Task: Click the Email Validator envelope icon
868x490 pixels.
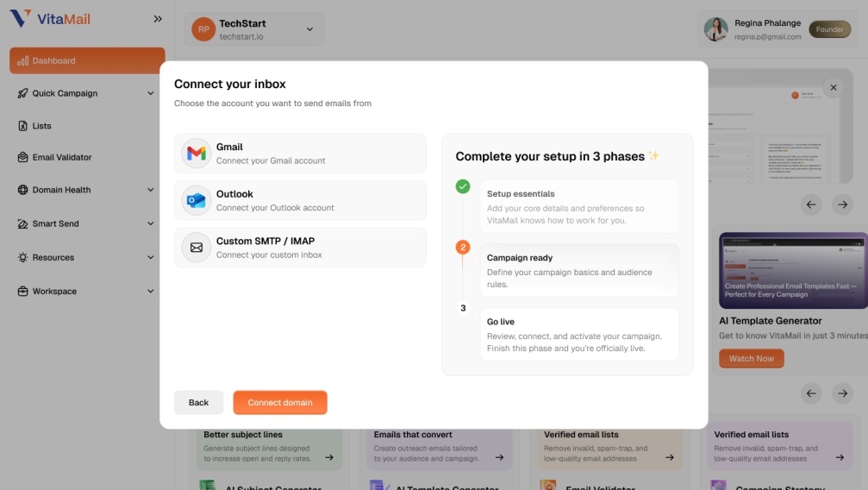Action: click(22, 157)
